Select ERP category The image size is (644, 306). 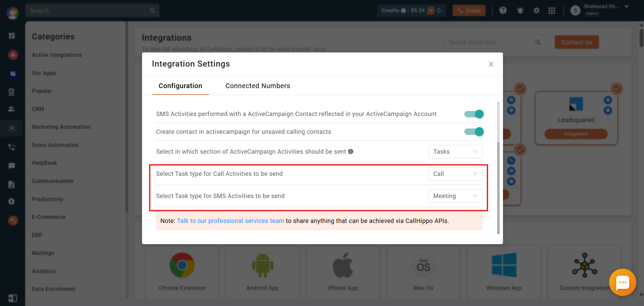tap(37, 235)
